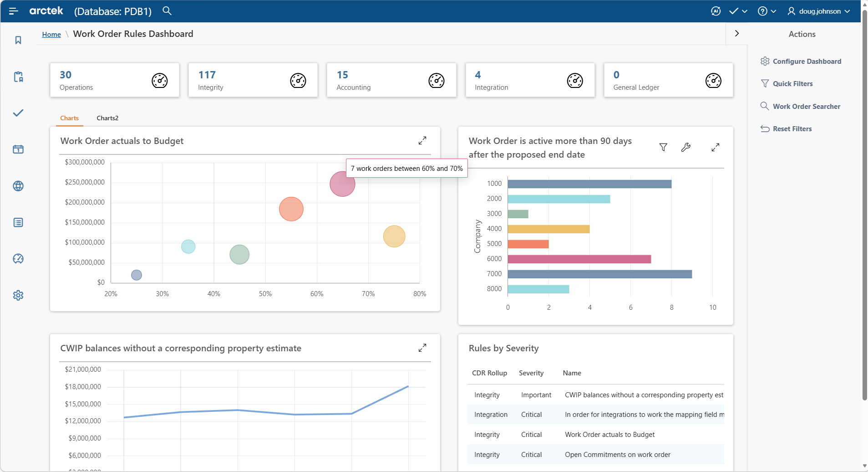
Task: Click the scrollbar down arrow
Action: (864, 467)
